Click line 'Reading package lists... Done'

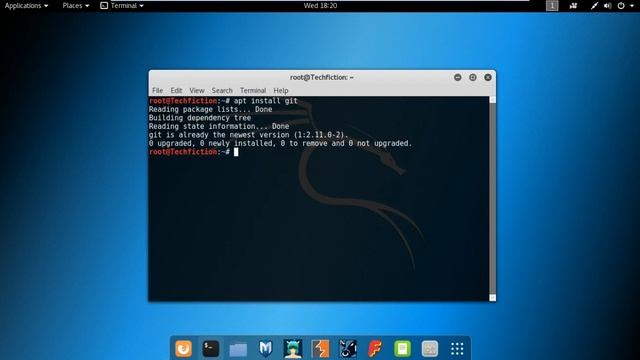[211, 109]
